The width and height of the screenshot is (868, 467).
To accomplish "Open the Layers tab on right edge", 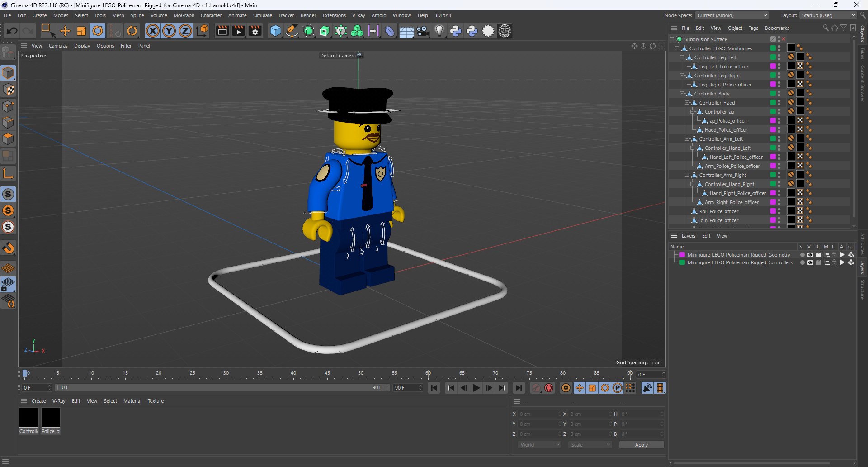I will pyautogui.click(x=863, y=267).
